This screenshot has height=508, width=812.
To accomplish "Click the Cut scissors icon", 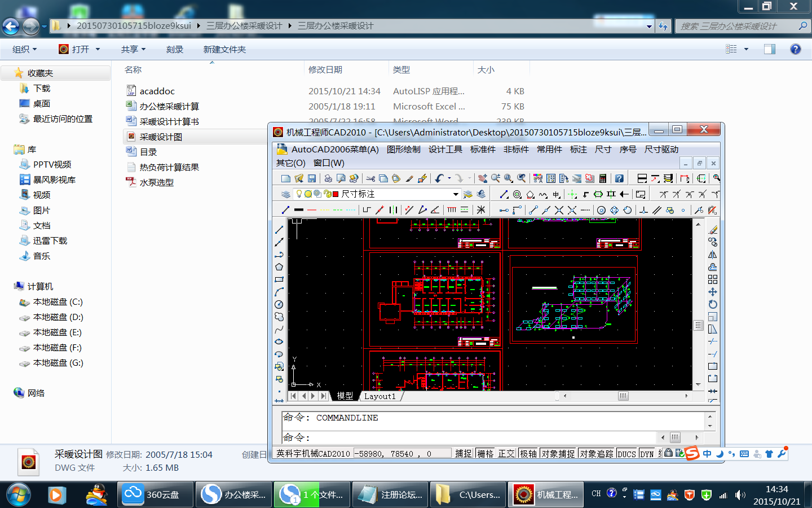I will click(370, 178).
